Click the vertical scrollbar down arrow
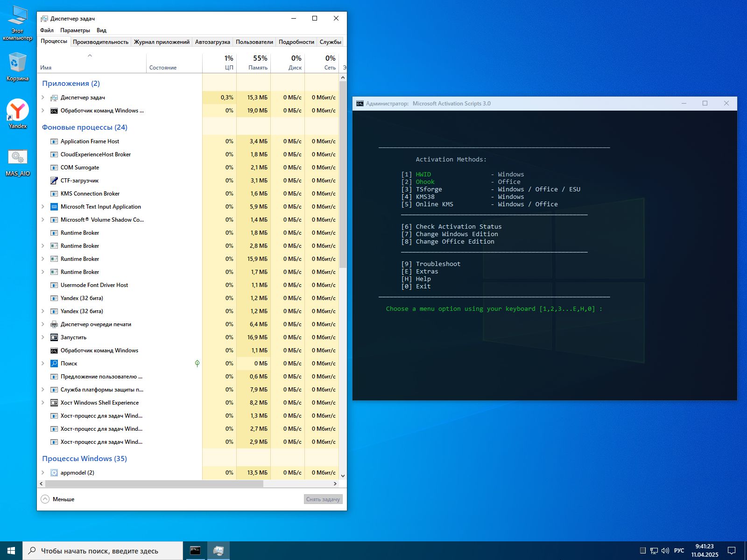 343,476
